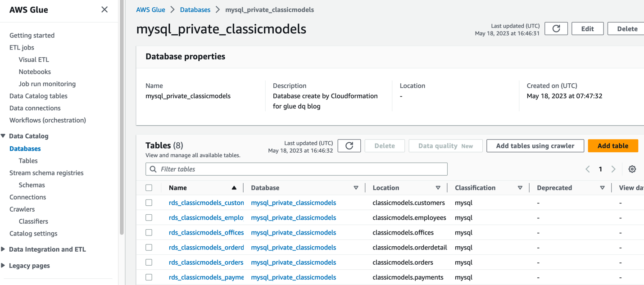Refresh the Tables list
The image size is (644, 285).
349,146
